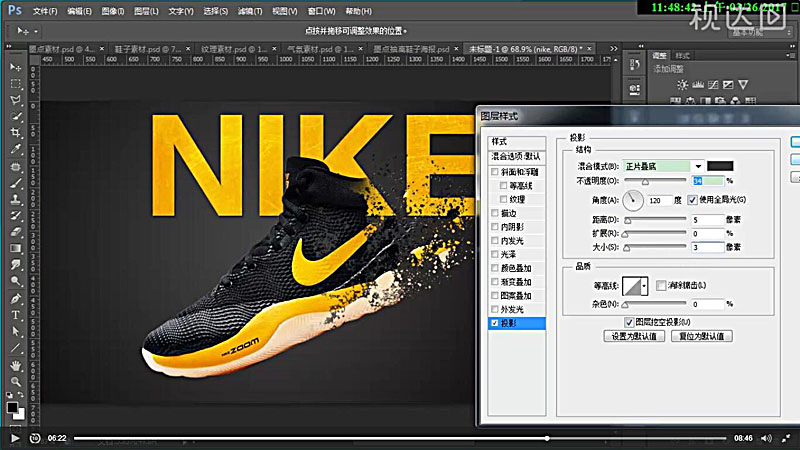This screenshot has height=450, width=800.
Task: Select the Pen tool
Action: [16, 298]
